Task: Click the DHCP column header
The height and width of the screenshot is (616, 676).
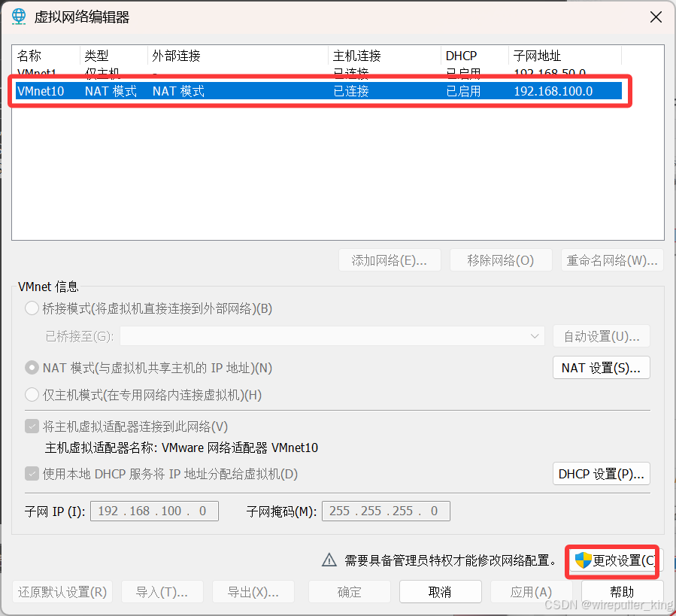Action: click(x=474, y=56)
